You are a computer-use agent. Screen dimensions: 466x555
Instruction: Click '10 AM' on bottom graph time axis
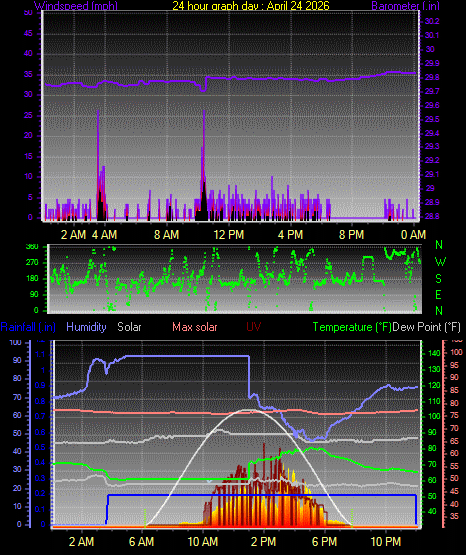pyautogui.click(x=203, y=542)
